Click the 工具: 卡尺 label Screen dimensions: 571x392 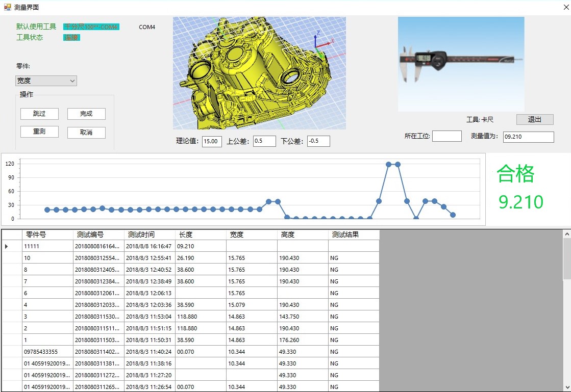(x=480, y=120)
